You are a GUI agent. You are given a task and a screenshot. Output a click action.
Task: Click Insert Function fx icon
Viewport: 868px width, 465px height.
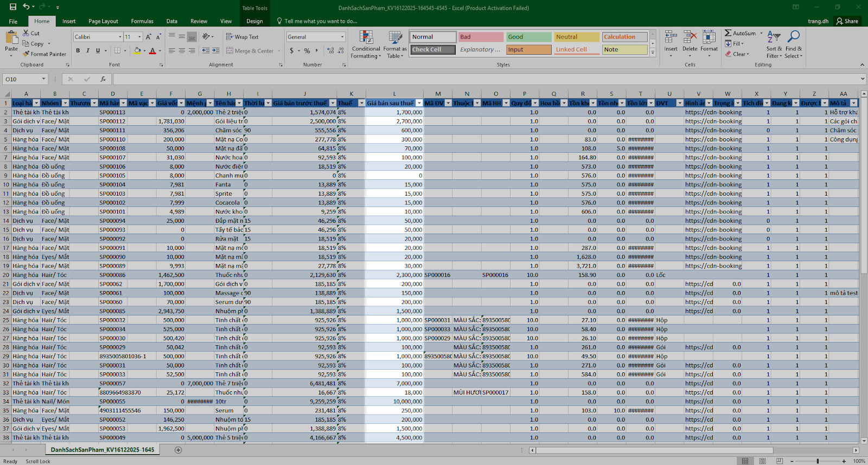[x=103, y=79]
